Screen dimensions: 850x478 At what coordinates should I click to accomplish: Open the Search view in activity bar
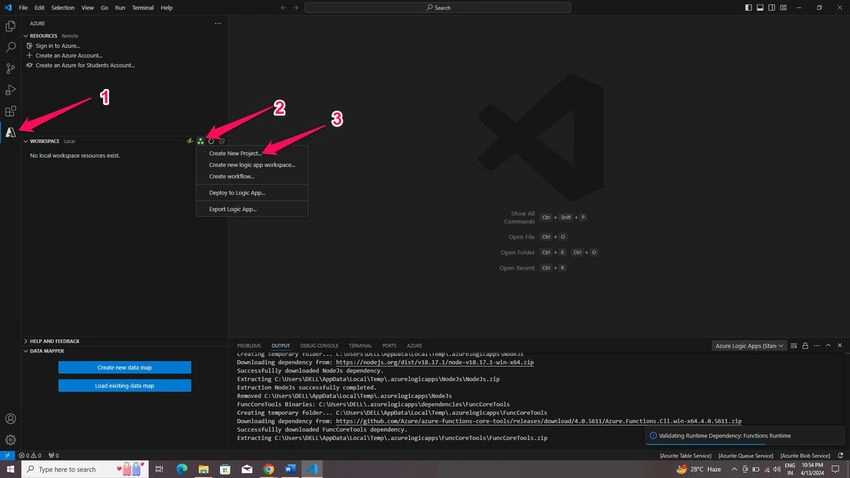pyautogui.click(x=10, y=47)
